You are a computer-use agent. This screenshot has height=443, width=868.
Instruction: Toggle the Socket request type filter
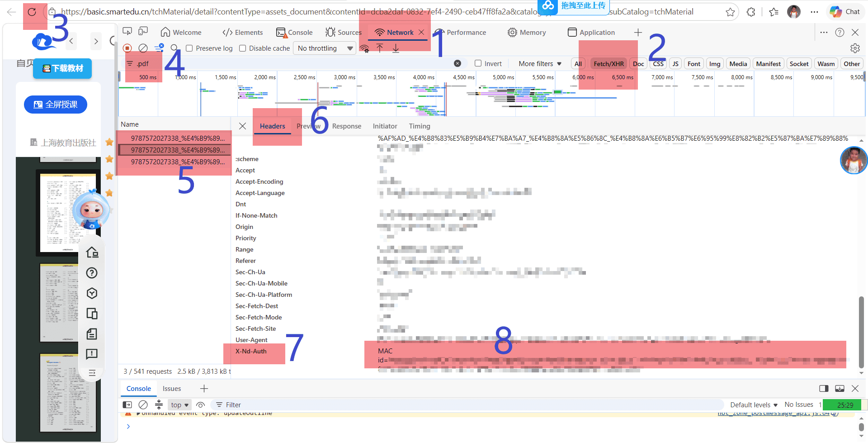(x=799, y=64)
